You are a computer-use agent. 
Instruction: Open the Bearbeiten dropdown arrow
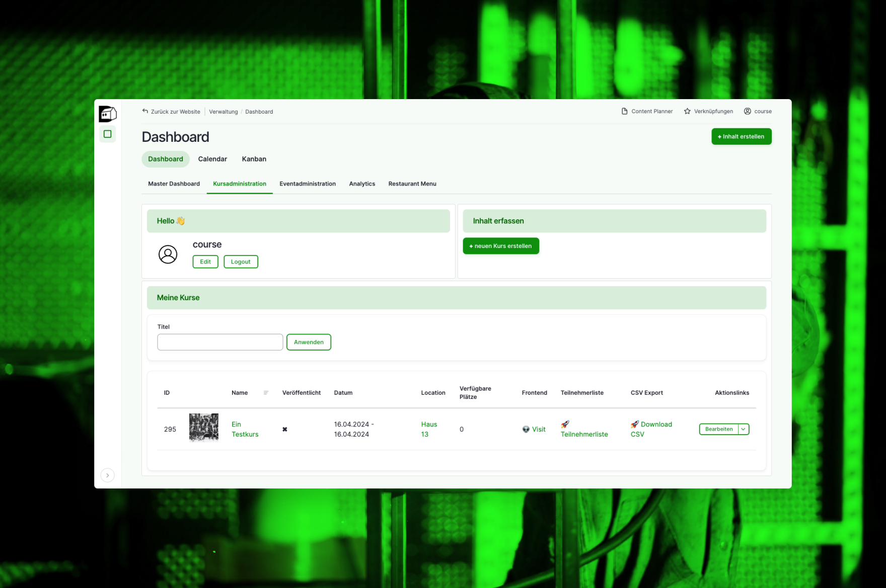pyautogui.click(x=743, y=429)
